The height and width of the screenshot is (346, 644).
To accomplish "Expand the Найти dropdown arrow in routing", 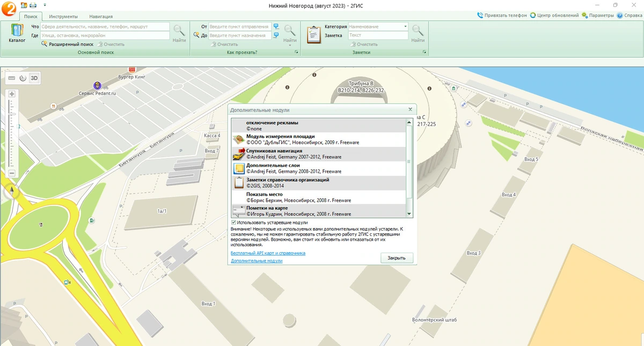I will click(290, 45).
